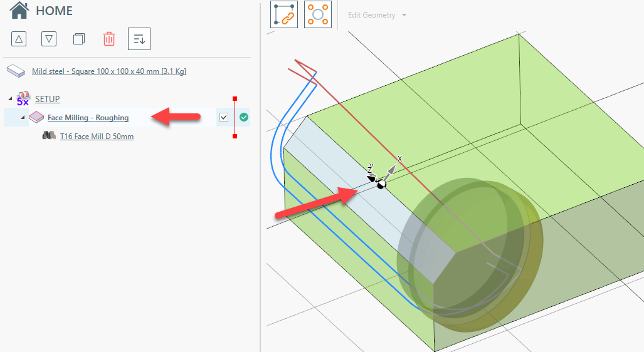The image size is (644, 352).
Task: Select Face Milling - Roughing operation
Action: pyautogui.click(x=88, y=118)
